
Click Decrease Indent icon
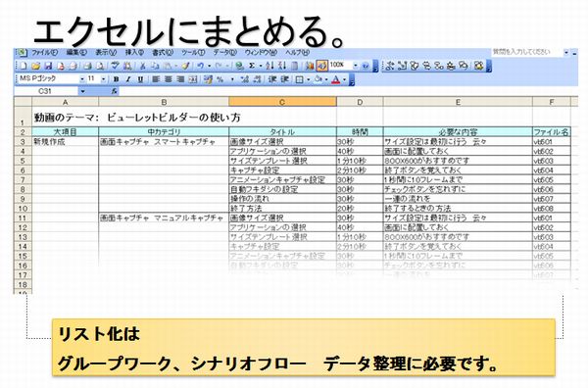click(272, 79)
